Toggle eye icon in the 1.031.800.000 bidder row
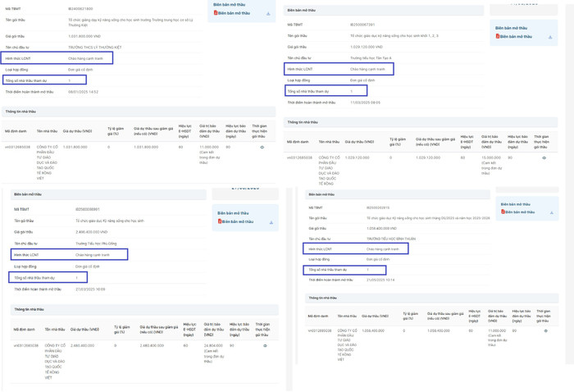 (262, 148)
